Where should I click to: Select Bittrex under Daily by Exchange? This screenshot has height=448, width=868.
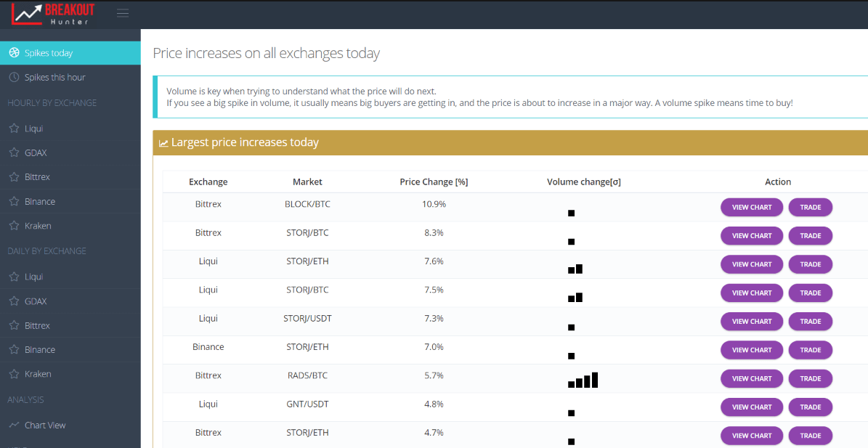coord(70,325)
